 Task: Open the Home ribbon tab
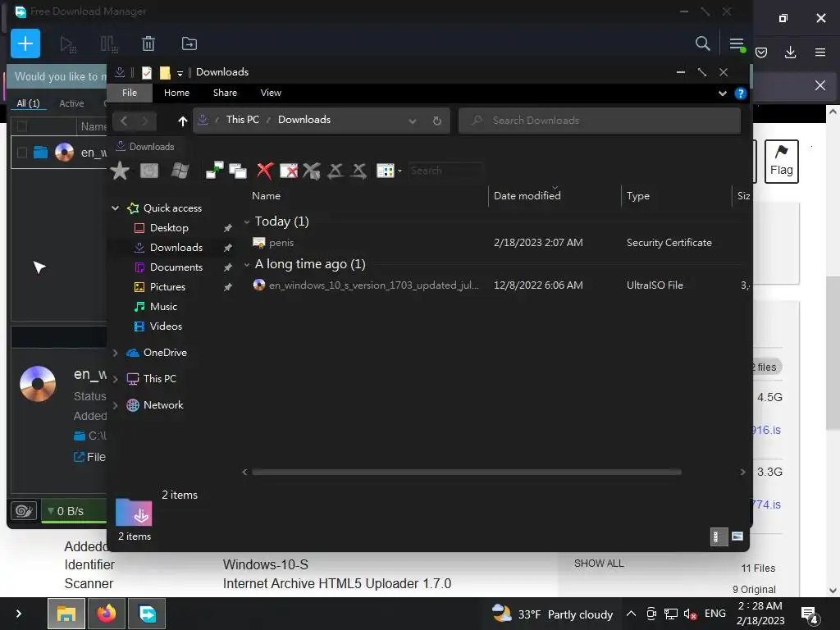177,93
